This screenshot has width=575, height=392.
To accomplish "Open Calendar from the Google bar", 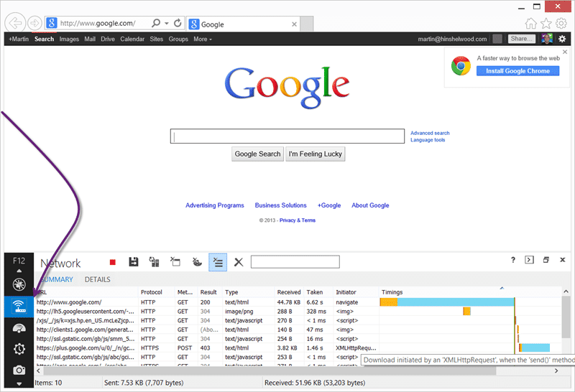I will [x=132, y=39].
